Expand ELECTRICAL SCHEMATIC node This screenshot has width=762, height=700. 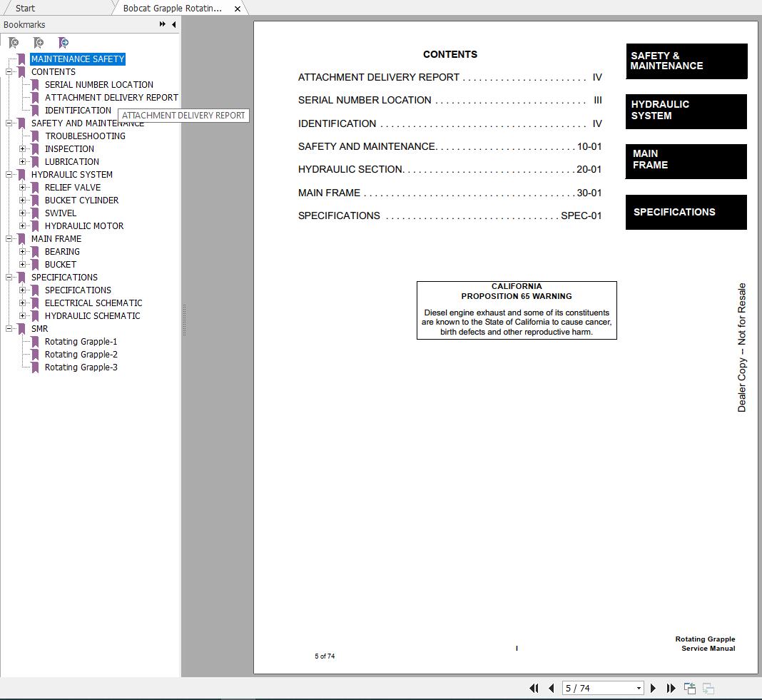point(22,303)
